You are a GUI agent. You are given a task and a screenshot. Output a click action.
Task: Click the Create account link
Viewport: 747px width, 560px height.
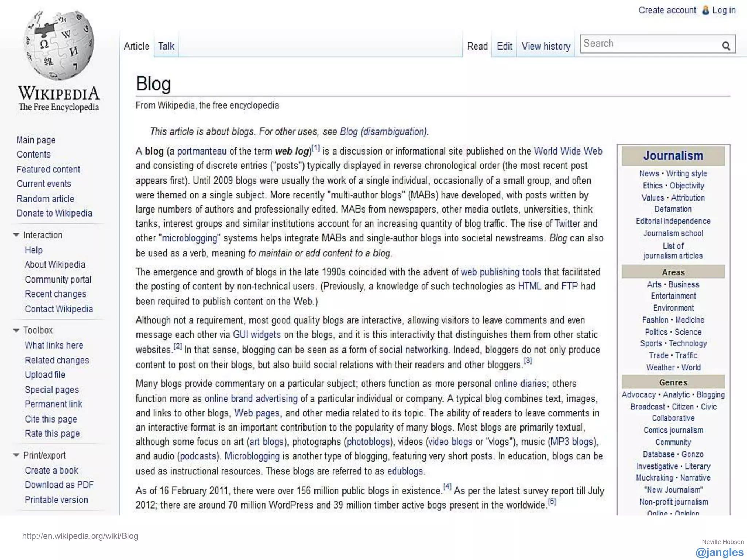667,10
